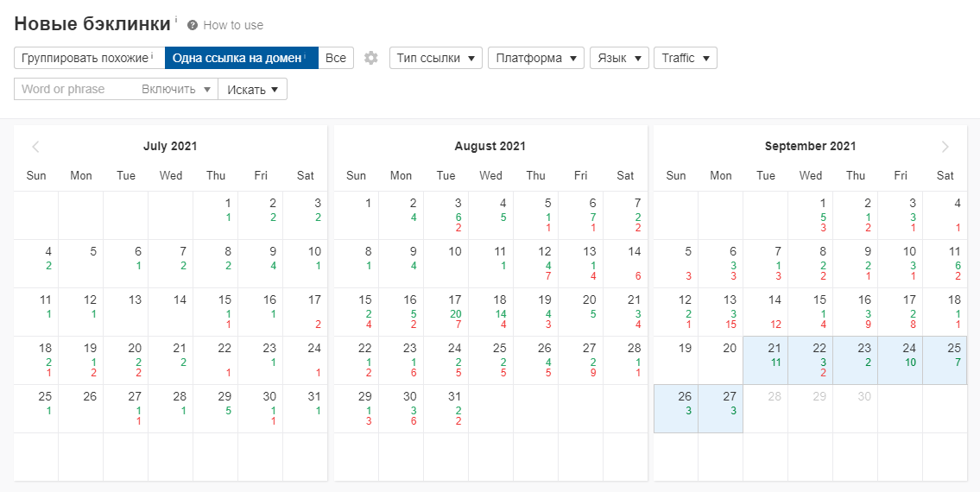Click the gear settings icon
The image size is (980, 492).
[x=371, y=58]
